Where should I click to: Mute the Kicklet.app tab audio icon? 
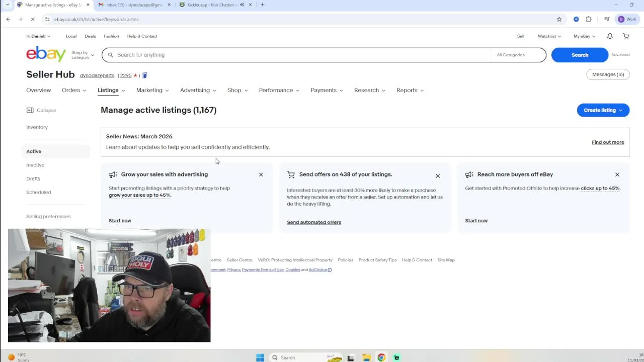[x=242, y=5]
